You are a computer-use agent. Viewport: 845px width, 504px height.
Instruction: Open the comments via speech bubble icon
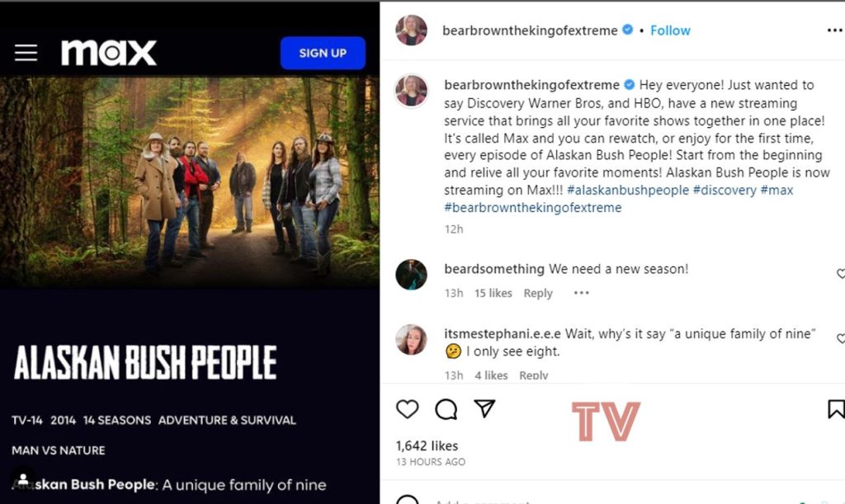click(446, 408)
